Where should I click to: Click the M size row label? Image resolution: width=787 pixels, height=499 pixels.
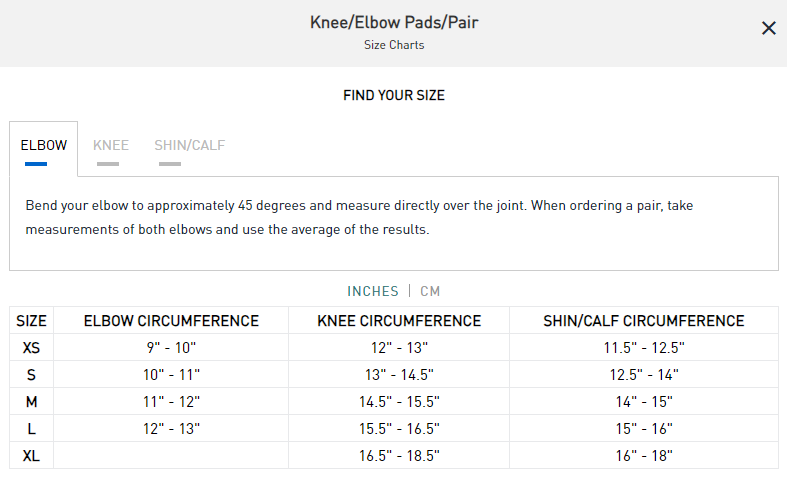click(31, 402)
